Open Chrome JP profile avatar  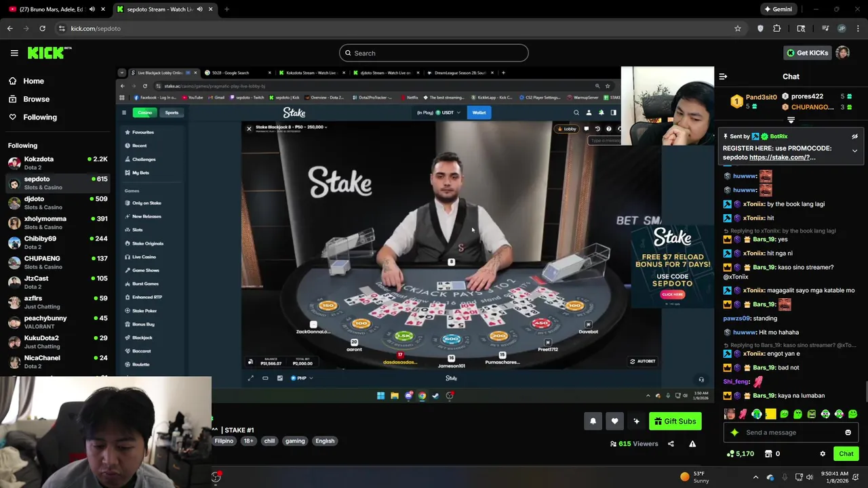(x=842, y=28)
